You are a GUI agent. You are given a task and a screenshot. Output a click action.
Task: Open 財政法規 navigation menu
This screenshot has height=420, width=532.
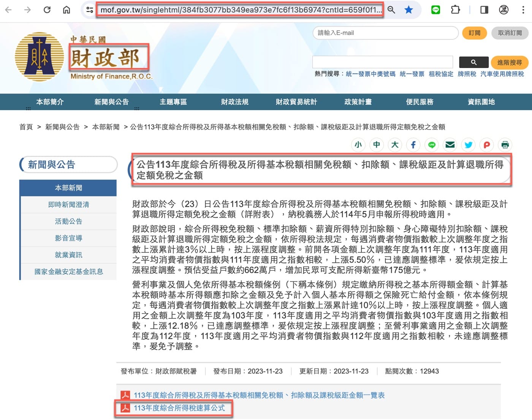(x=235, y=102)
